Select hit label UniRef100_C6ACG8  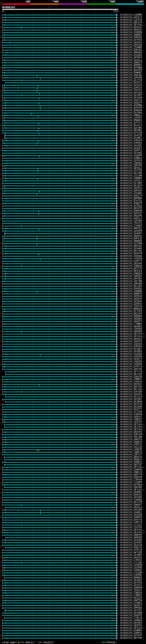pyautogui.click(x=131, y=344)
